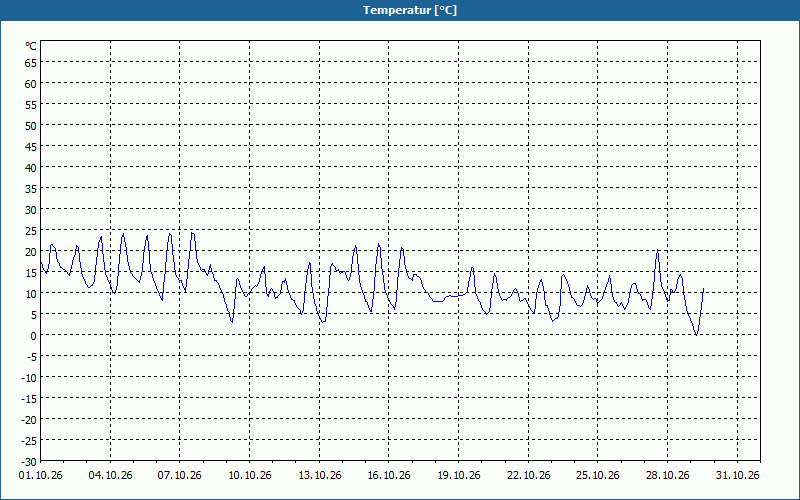Click the final data point of the temperature curve

pyautogui.click(x=704, y=289)
